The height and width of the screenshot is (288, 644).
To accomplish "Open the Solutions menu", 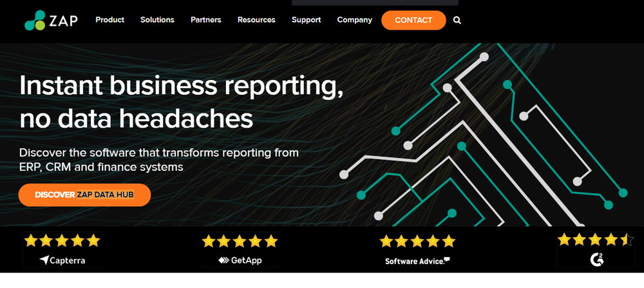I will click(157, 20).
